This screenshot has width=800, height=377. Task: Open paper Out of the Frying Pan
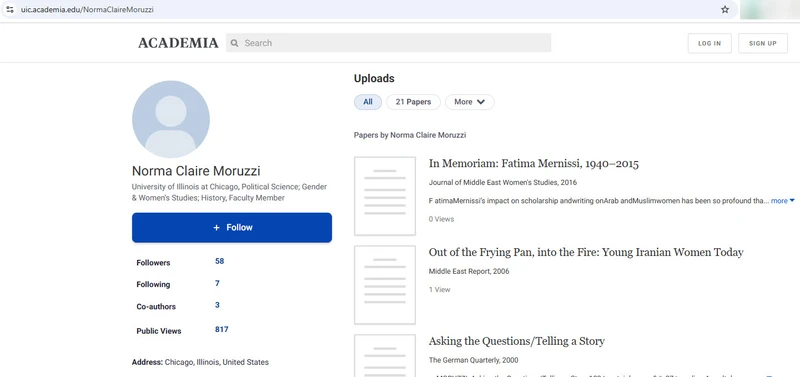click(586, 253)
